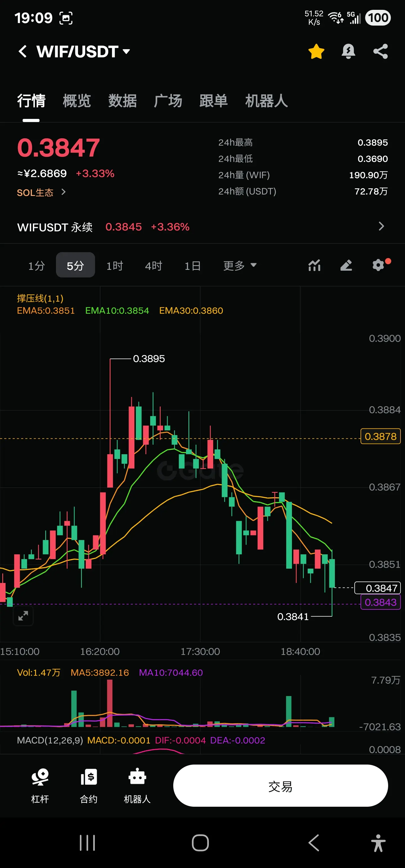Click the EMA30:0.3860 indicator value
The height and width of the screenshot is (868, 405).
pos(191,310)
